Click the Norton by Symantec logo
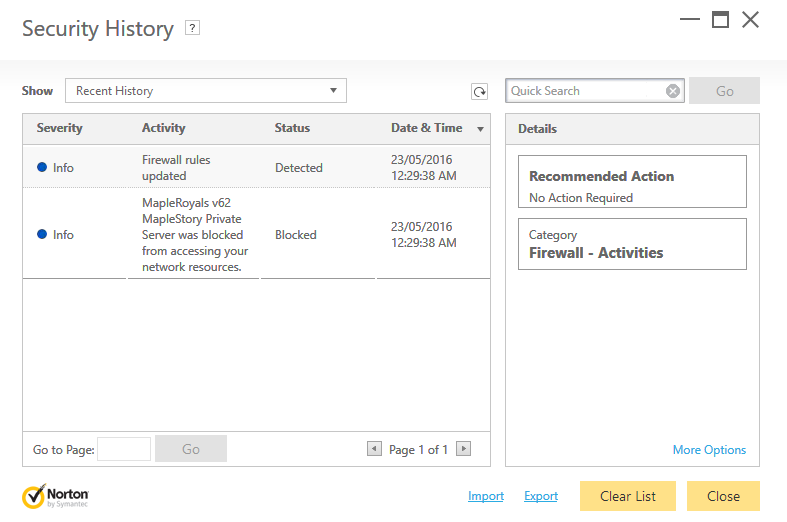 [x=55, y=496]
